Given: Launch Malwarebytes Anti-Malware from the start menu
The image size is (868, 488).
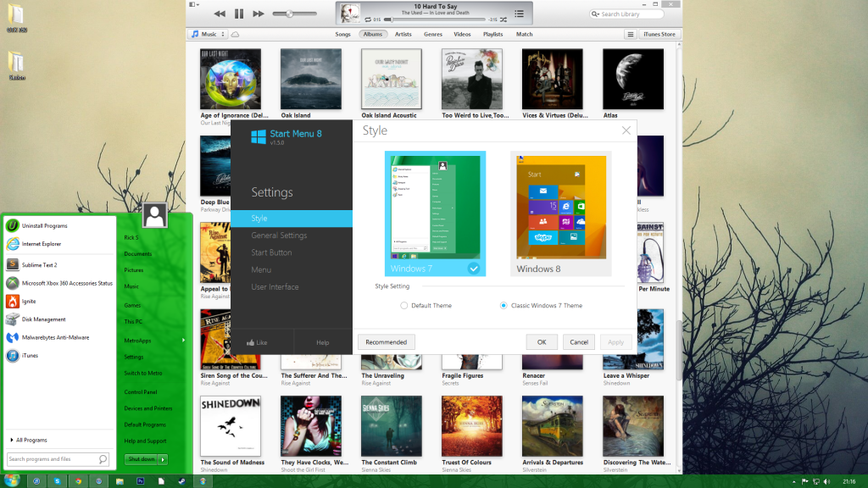Looking at the screenshot, I should tap(59, 337).
